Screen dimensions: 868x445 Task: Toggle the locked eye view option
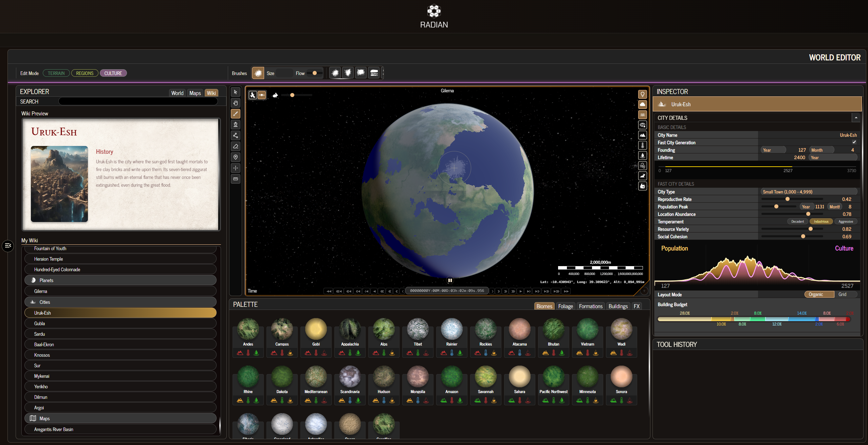(643, 125)
